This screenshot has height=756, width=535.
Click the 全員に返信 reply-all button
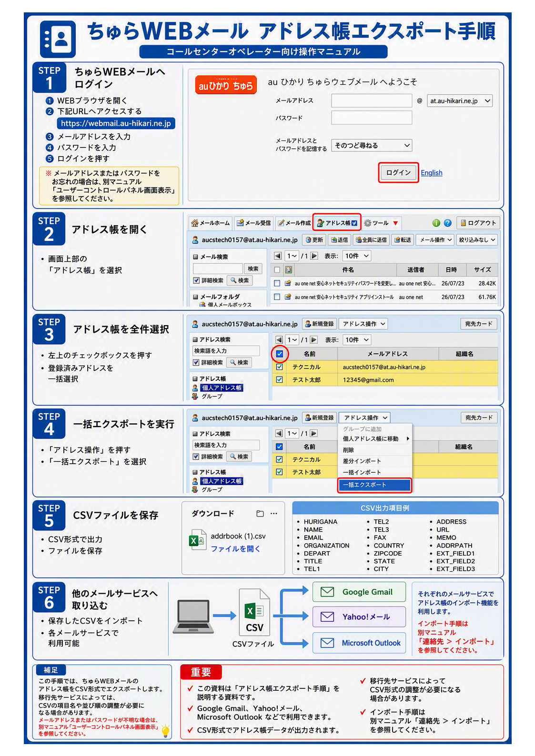(371, 240)
